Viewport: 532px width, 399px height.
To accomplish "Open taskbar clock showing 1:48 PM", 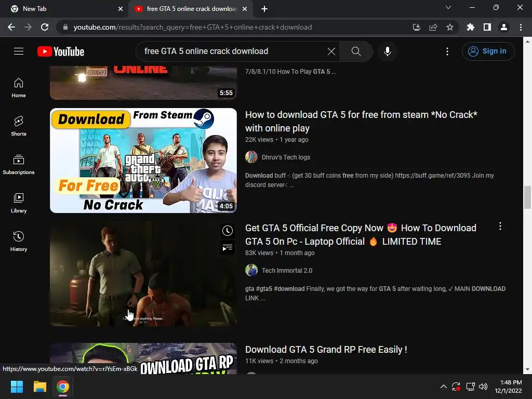I will click(x=508, y=387).
